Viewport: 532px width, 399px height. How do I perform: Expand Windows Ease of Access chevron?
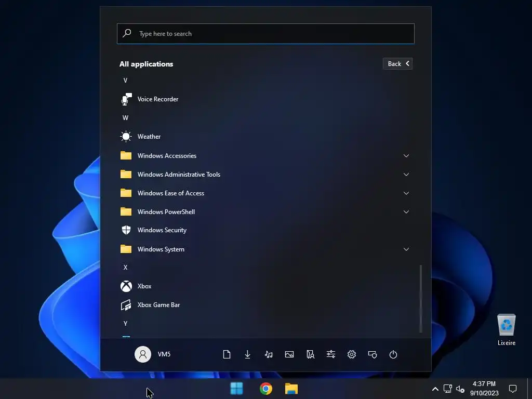(x=406, y=193)
